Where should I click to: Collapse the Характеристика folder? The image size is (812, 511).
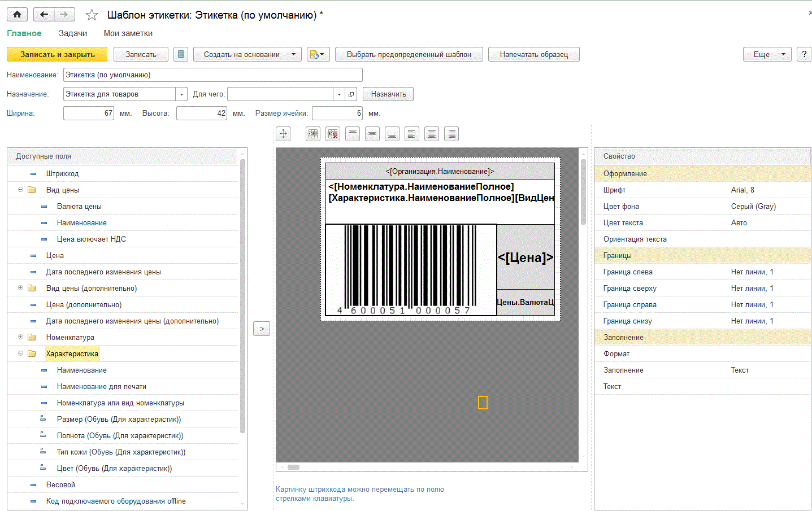[20, 353]
